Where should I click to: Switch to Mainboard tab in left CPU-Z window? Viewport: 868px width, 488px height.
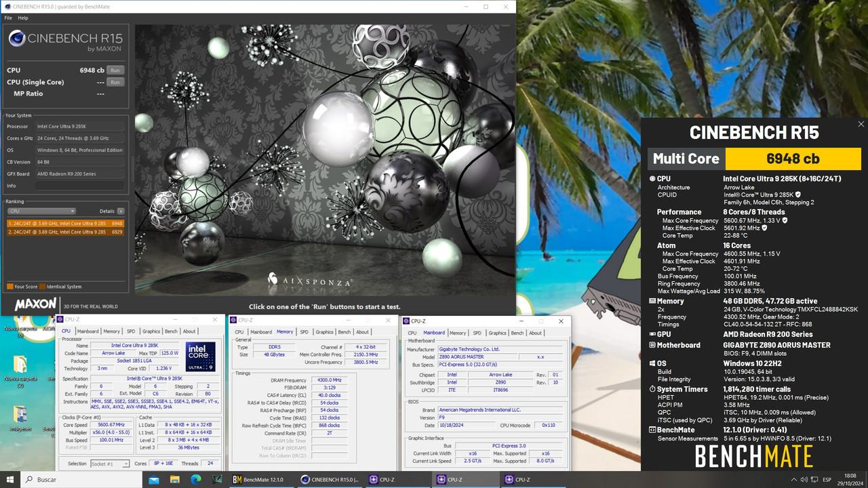coord(87,331)
